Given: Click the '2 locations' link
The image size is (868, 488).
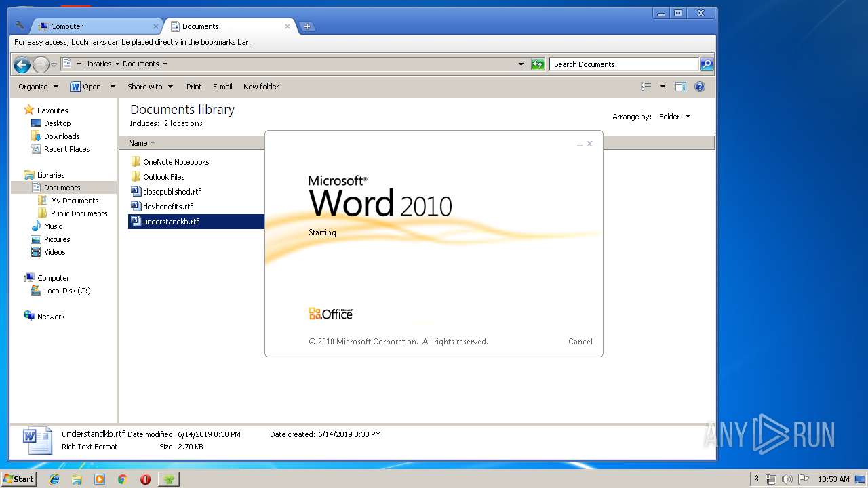Looking at the screenshot, I should pyautogui.click(x=183, y=123).
